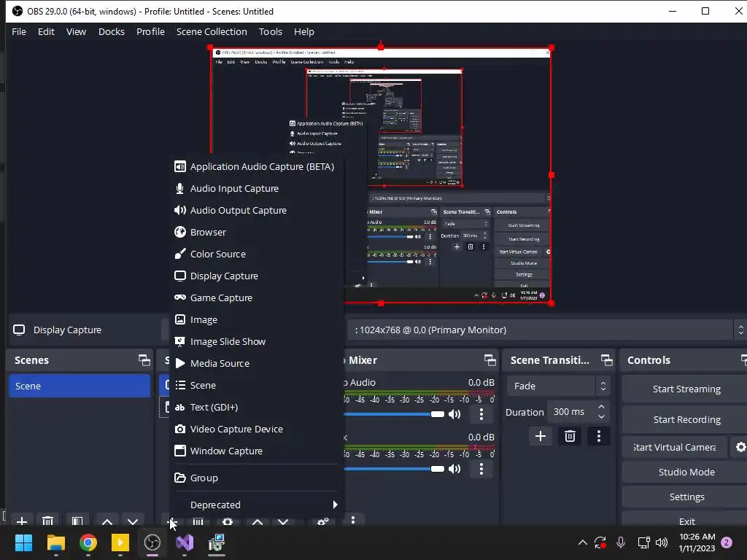This screenshot has height=560, width=747.
Task: Open virtual camera settings gear
Action: 740,447
